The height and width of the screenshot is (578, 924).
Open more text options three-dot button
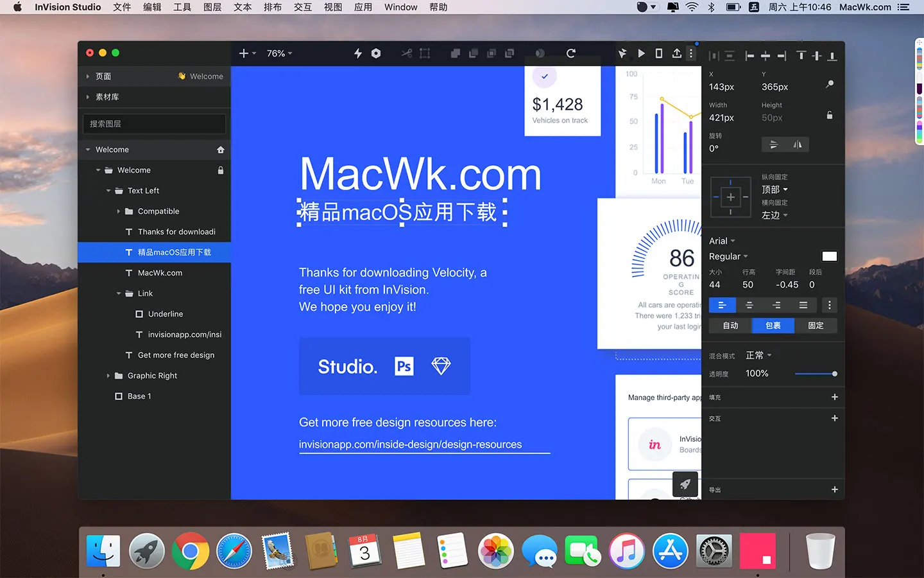coord(830,305)
